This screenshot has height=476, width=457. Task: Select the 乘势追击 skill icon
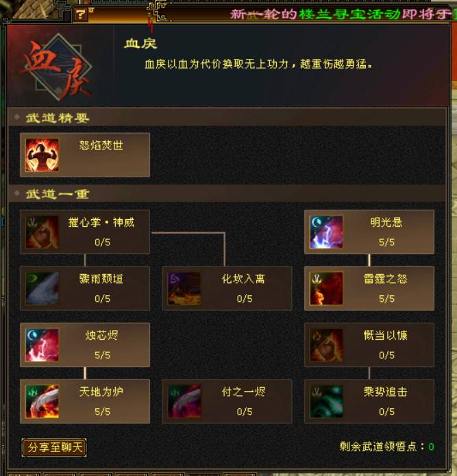pyautogui.click(x=326, y=401)
